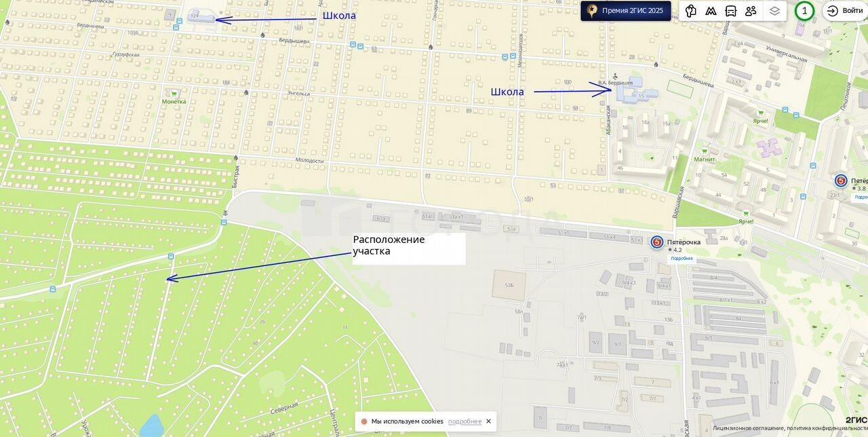
Task: Click the Монетка store map icon
Action: (174, 94)
